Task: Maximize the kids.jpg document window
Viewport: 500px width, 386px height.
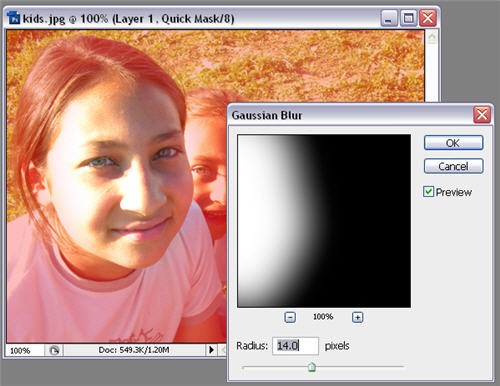Action: pos(408,18)
